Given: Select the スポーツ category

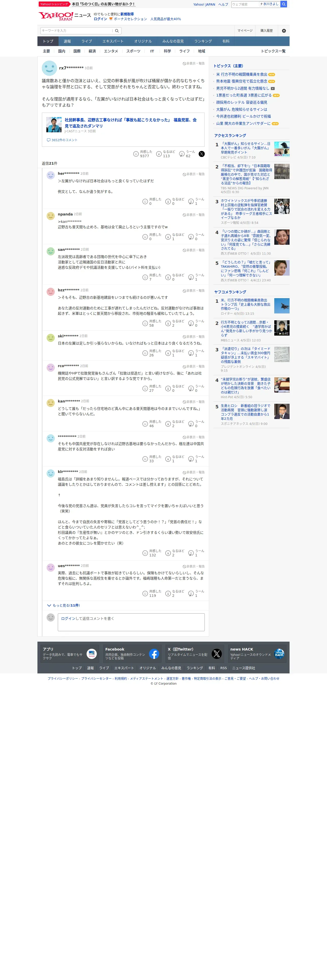Looking at the screenshot, I should 133,51.
